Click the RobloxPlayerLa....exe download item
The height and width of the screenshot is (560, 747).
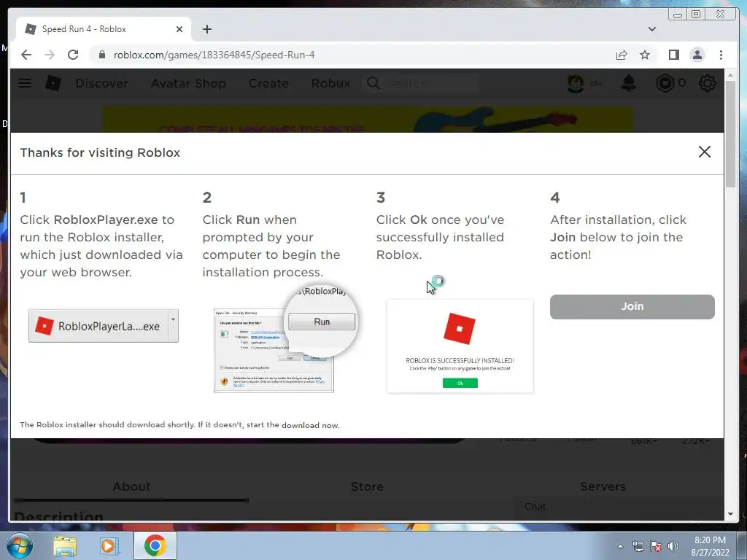tap(98, 326)
